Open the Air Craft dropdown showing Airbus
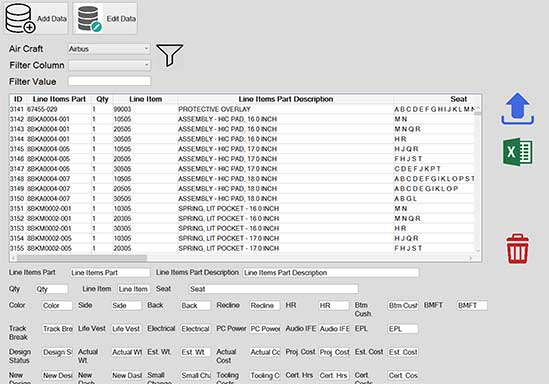 (x=109, y=49)
